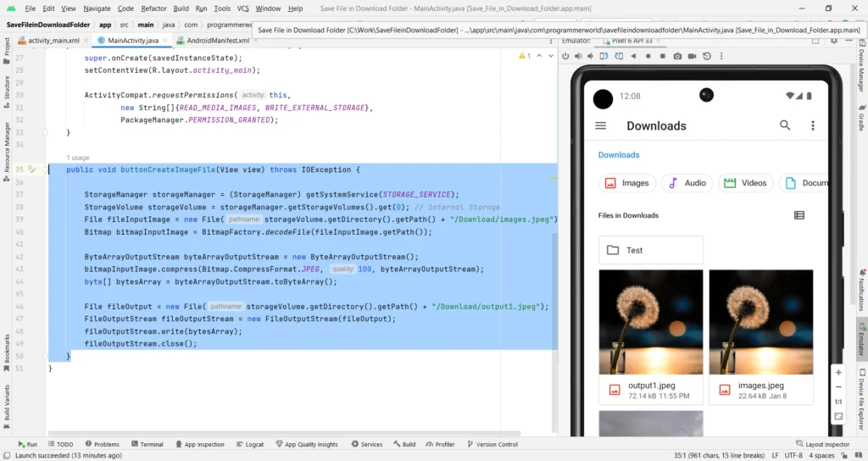Go to the previous highlighted error arrow
Viewport: 868px width, 461px height.
coord(539,56)
